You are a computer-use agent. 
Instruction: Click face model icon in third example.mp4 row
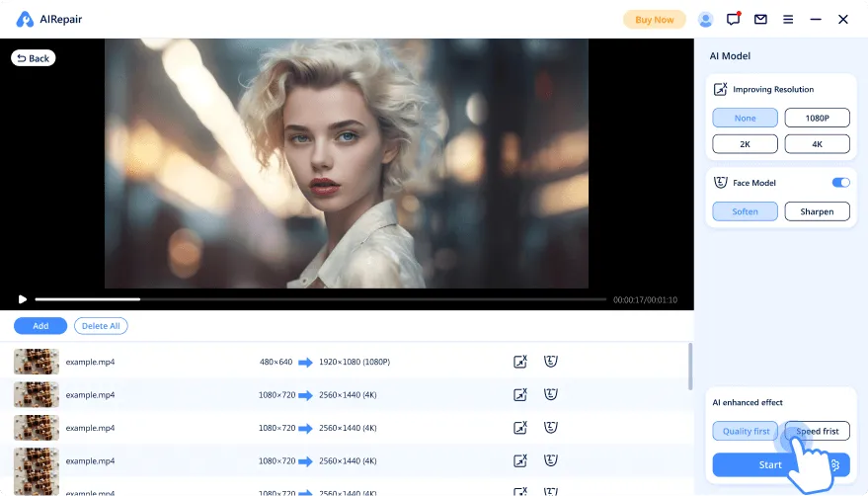coord(550,427)
